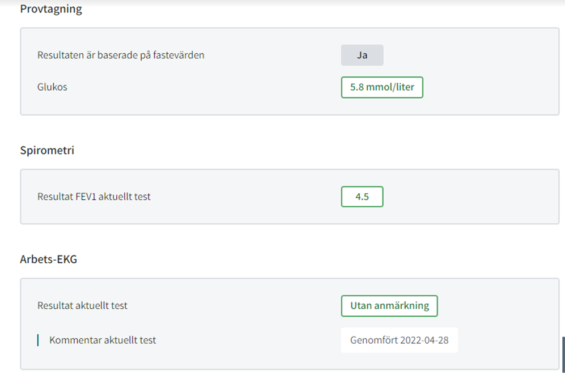Click the Kommentar aktuellt test label
Image resolution: width=565 pixels, height=392 pixels.
[x=103, y=340]
